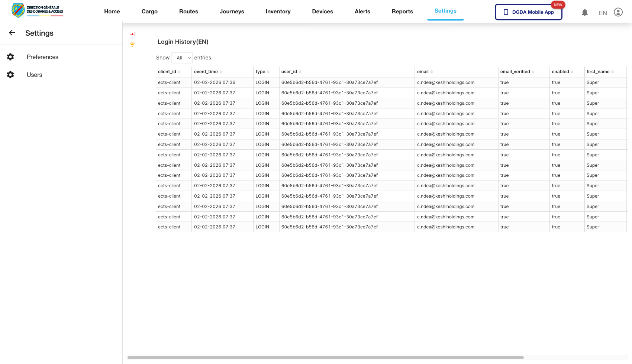Open the Show entries dropdown

[182, 58]
